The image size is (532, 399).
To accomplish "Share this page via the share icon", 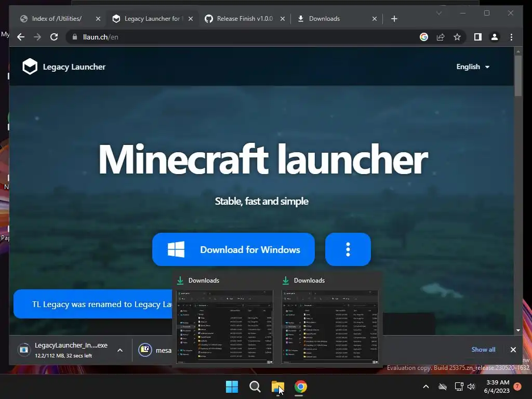I will pyautogui.click(x=441, y=37).
